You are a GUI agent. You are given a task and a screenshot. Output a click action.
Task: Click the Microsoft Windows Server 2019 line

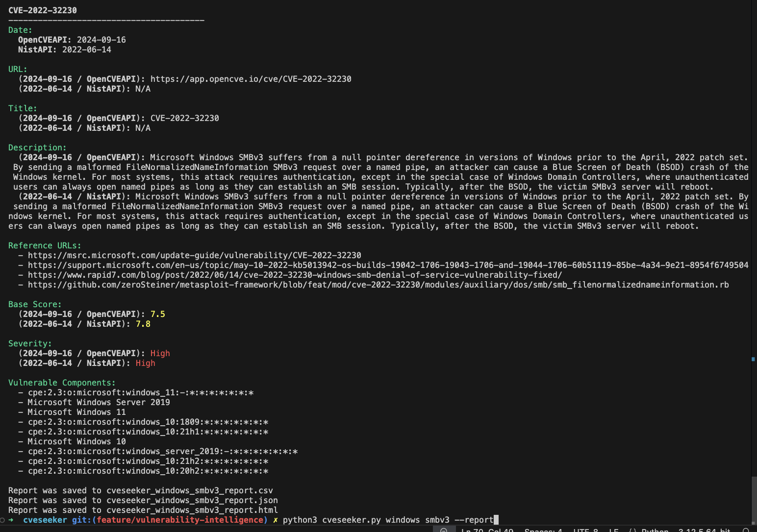[99, 402]
